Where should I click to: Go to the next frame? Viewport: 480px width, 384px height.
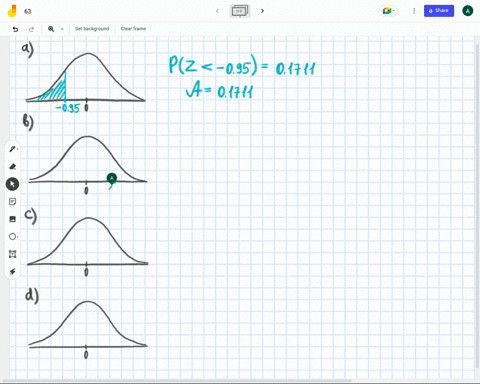point(263,11)
